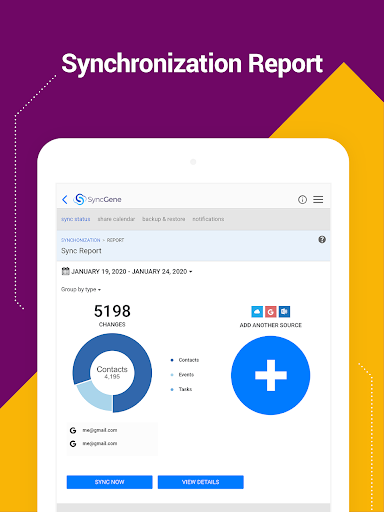Open the notifications tab
Image resolution: width=384 pixels, height=512 pixels.
[208, 219]
